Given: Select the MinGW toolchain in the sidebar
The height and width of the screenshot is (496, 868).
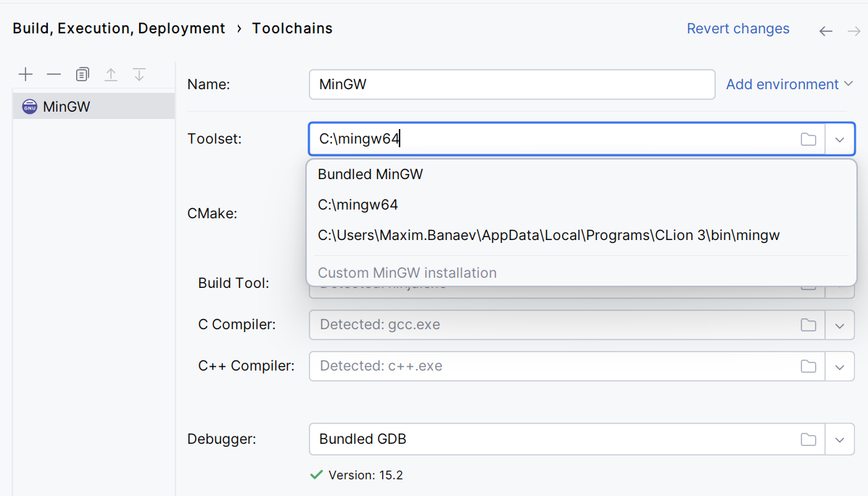Looking at the screenshot, I should point(65,106).
